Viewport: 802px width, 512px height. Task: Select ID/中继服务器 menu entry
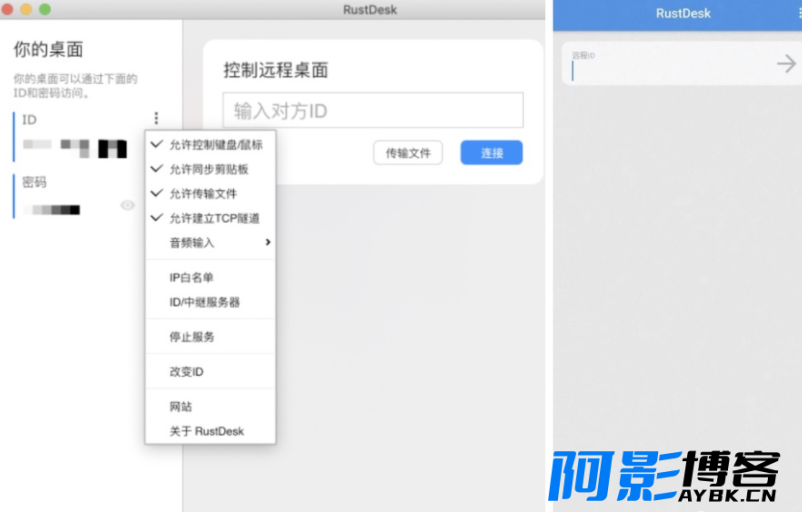[211, 302]
